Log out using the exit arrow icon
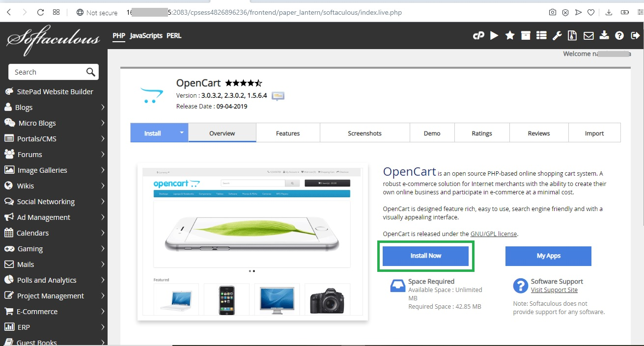The width and height of the screenshot is (644, 346). 635,35
